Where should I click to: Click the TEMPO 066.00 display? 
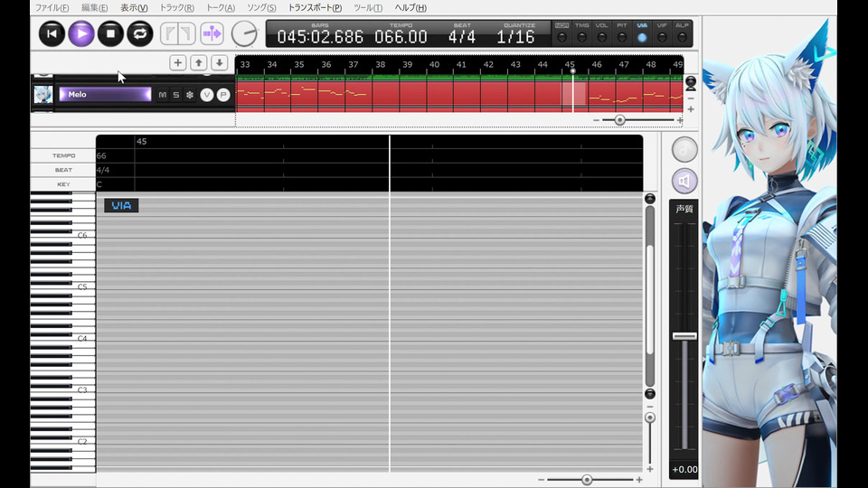click(401, 37)
